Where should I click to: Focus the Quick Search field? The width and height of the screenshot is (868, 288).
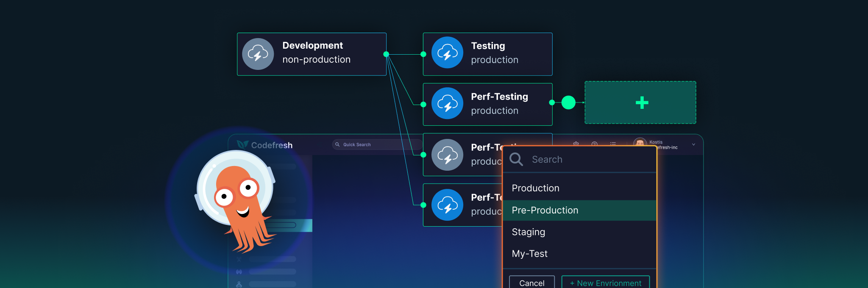pyautogui.click(x=375, y=144)
